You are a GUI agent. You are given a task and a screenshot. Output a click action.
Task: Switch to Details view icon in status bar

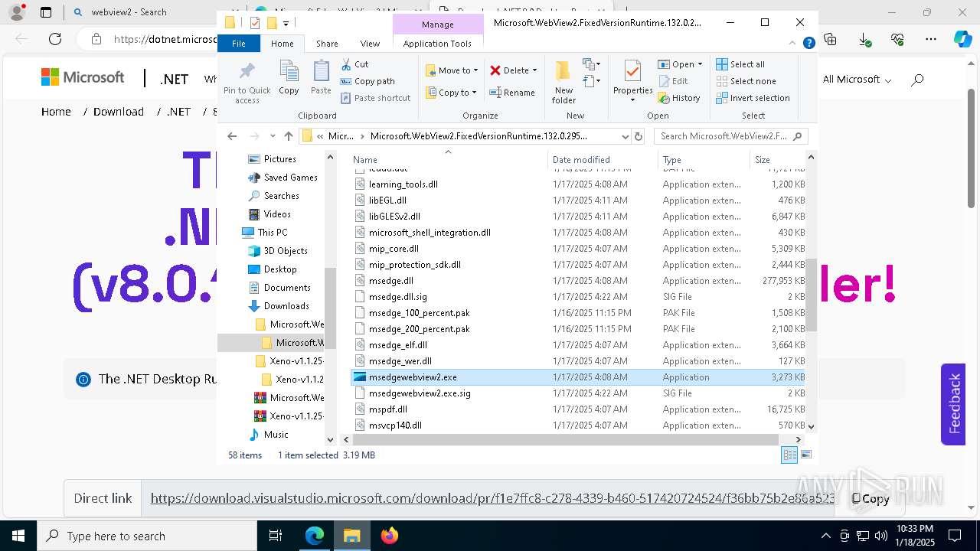pos(789,455)
